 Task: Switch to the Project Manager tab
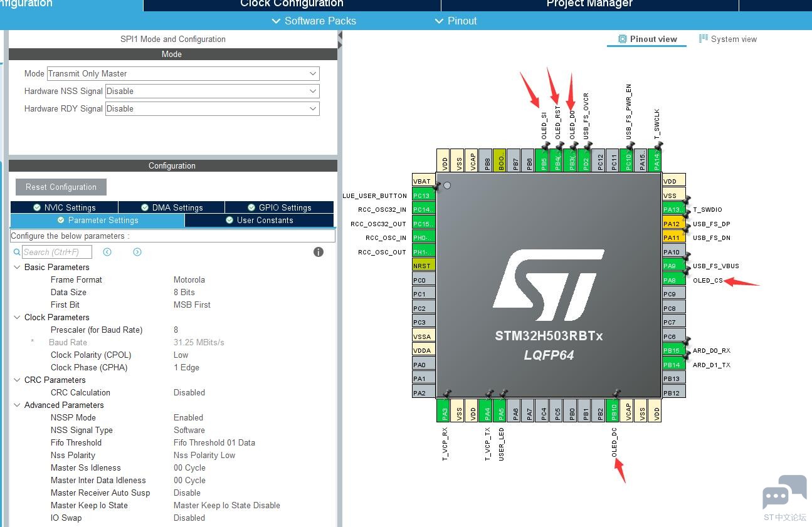click(x=589, y=4)
